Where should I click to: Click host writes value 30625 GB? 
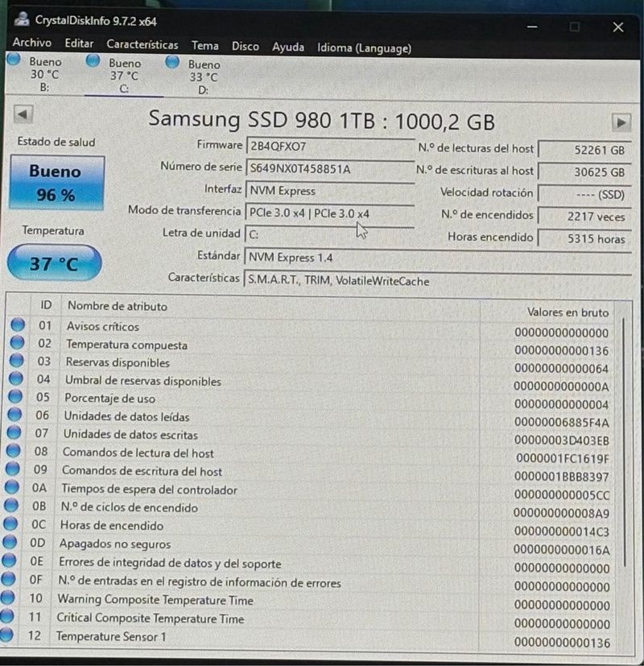click(584, 172)
